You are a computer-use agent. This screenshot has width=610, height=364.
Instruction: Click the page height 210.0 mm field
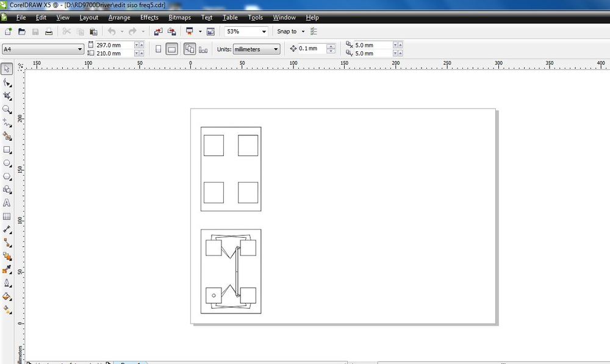click(115, 53)
